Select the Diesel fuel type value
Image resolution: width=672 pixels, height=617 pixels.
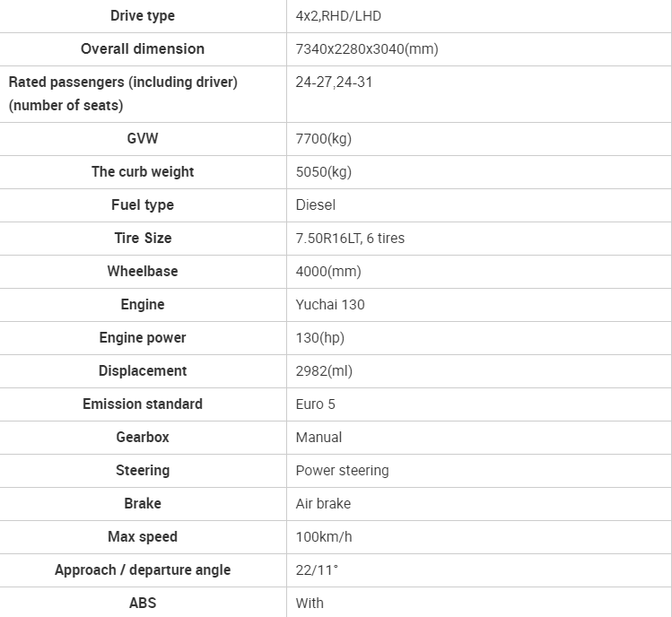pyautogui.click(x=316, y=204)
